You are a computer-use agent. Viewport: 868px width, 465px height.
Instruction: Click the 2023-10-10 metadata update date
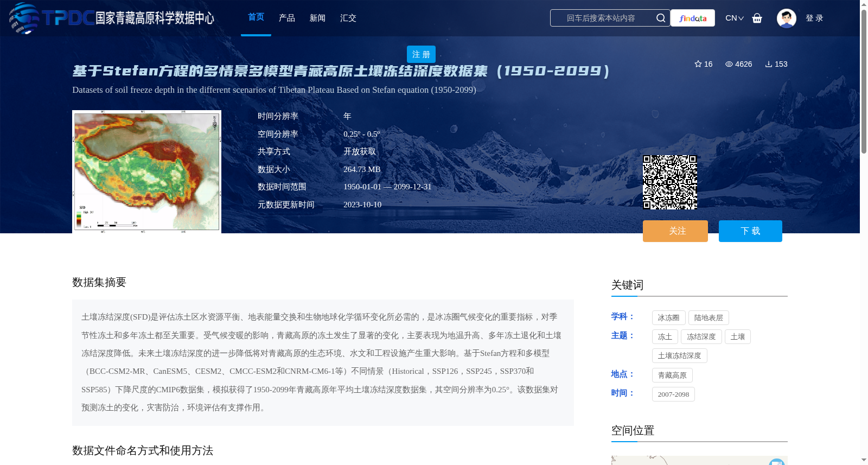click(x=362, y=205)
